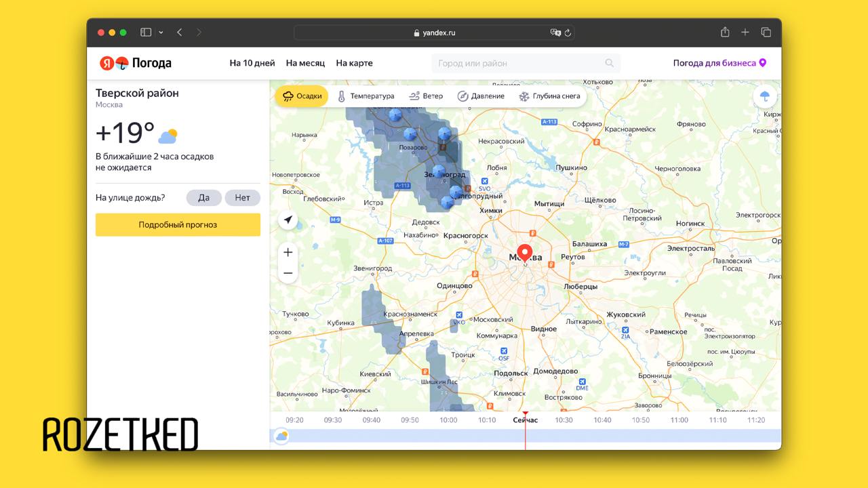Click Safari share icon

(725, 33)
